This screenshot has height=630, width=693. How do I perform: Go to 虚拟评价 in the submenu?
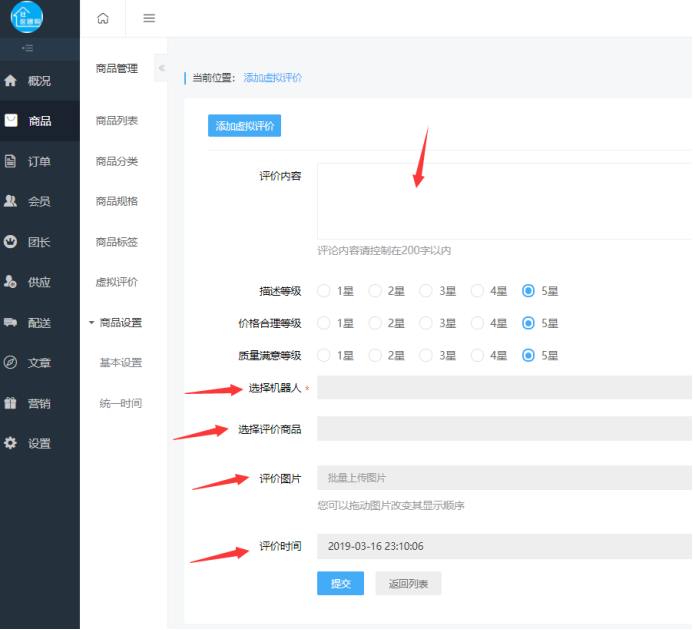pyautogui.click(x=117, y=282)
